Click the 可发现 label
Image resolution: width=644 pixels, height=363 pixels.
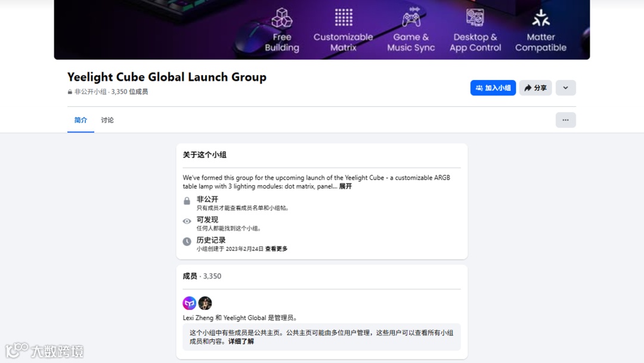click(207, 220)
